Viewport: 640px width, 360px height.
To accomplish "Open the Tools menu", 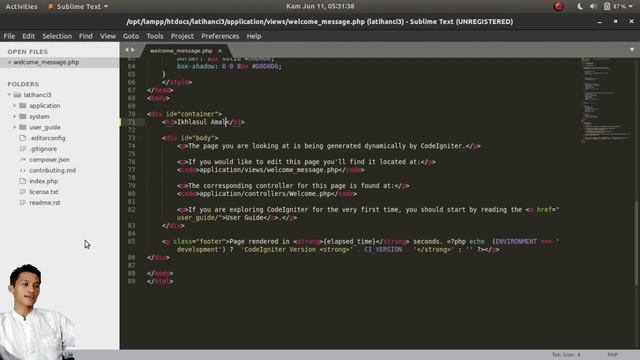I will 155,36.
